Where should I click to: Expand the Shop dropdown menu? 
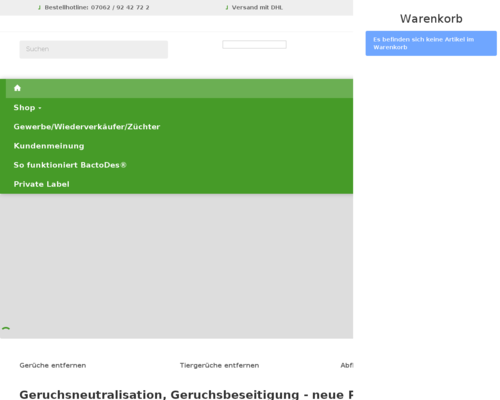pyautogui.click(x=27, y=108)
